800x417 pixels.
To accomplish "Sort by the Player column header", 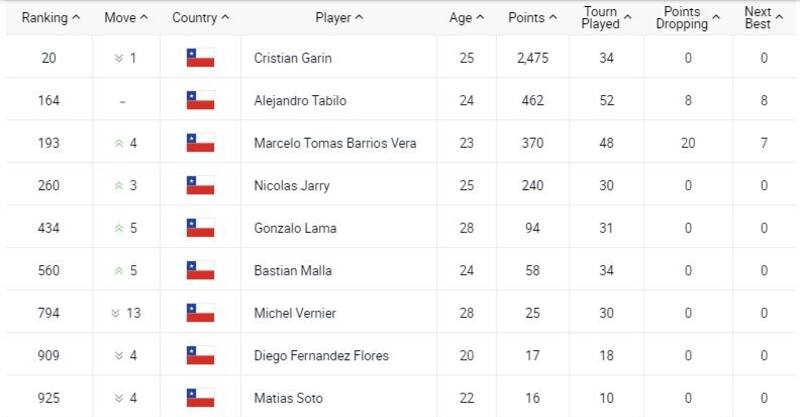I will (339, 18).
